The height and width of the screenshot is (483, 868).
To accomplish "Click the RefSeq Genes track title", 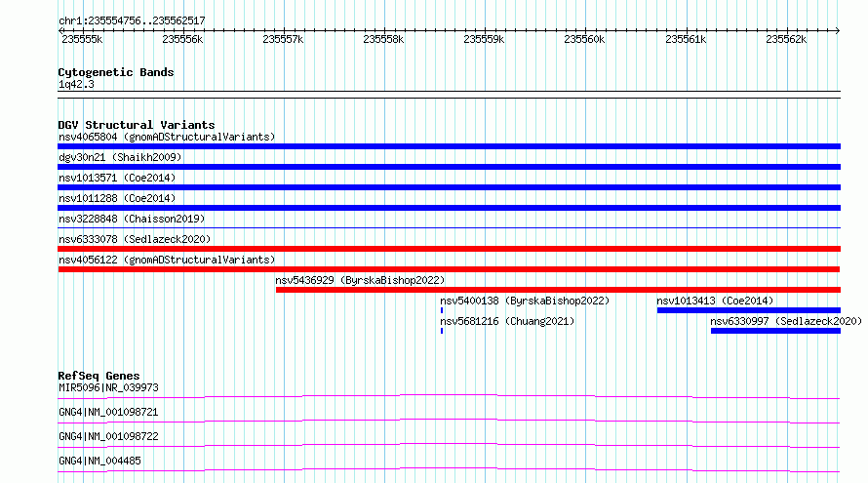I will pos(99,376).
